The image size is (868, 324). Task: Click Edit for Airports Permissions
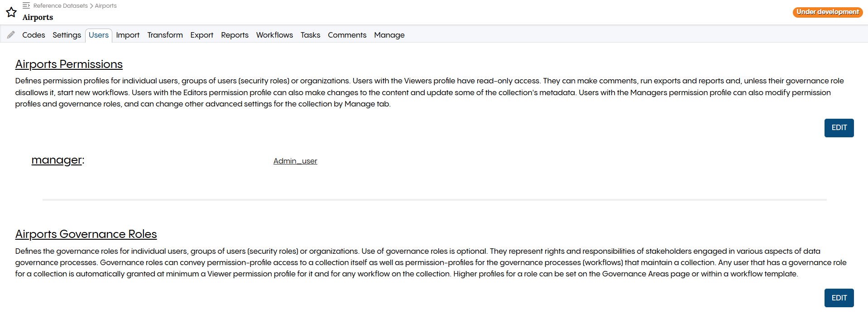839,128
